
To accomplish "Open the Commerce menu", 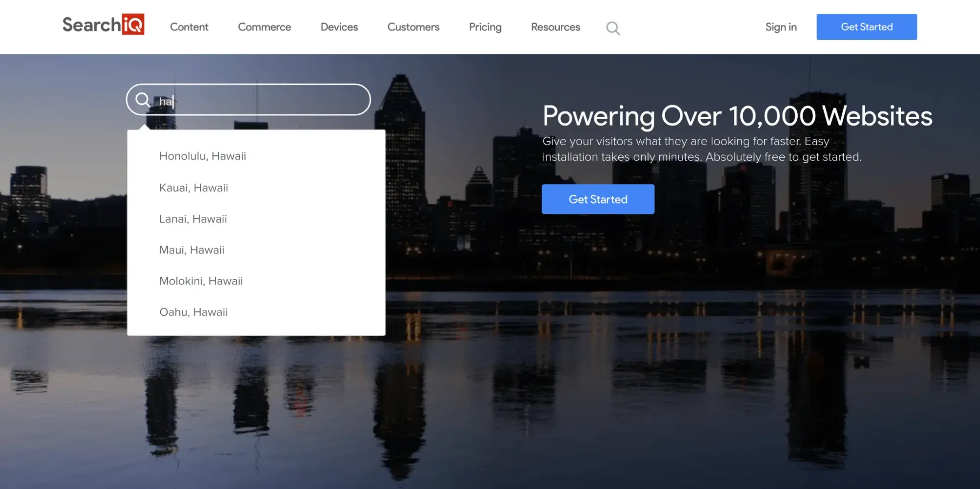I will point(264,27).
